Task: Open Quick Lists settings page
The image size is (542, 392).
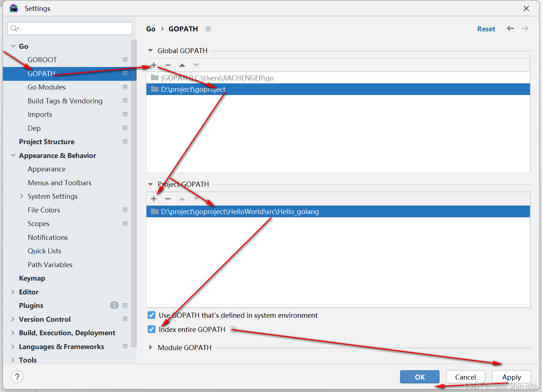Action: [x=44, y=251]
